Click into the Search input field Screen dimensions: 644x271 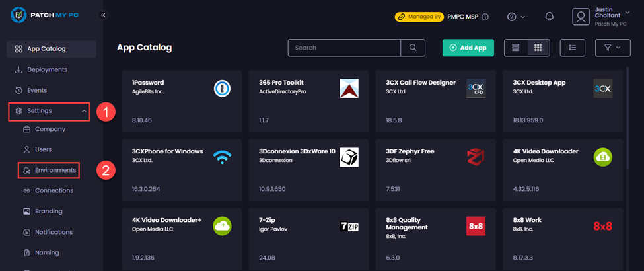[x=343, y=48]
